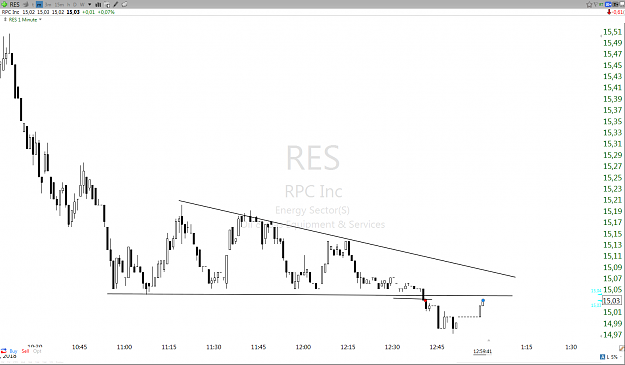Click the RES ticker symbol field
Viewport: 625px width, 365px height.
14,4
